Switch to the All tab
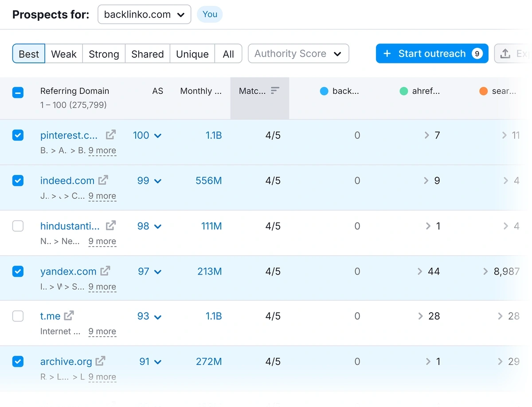Screen dimensions: 532x407 point(228,54)
